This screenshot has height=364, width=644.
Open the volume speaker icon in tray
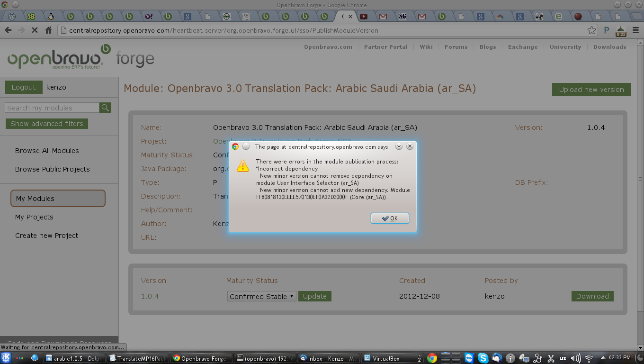(576, 358)
